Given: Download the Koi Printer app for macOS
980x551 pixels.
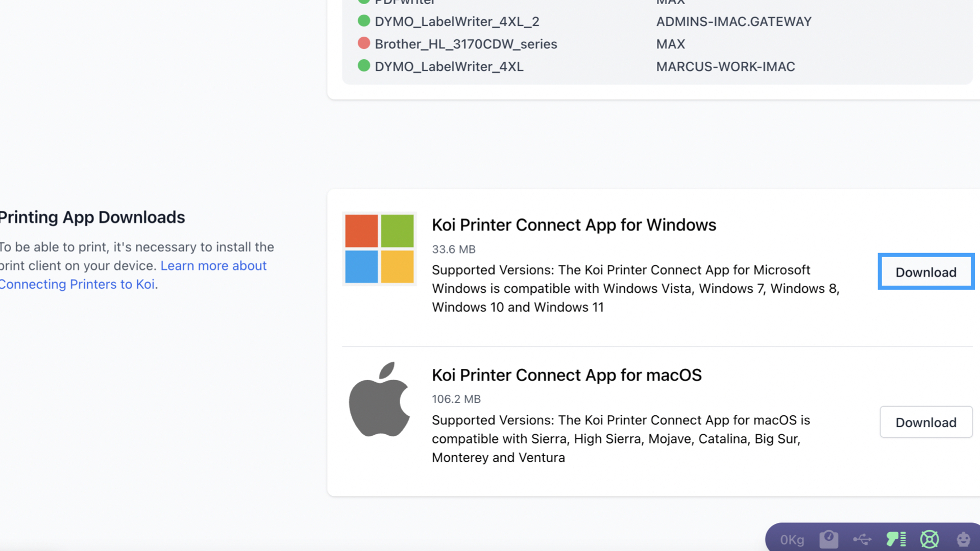Looking at the screenshot, I should tap(926, 422).
